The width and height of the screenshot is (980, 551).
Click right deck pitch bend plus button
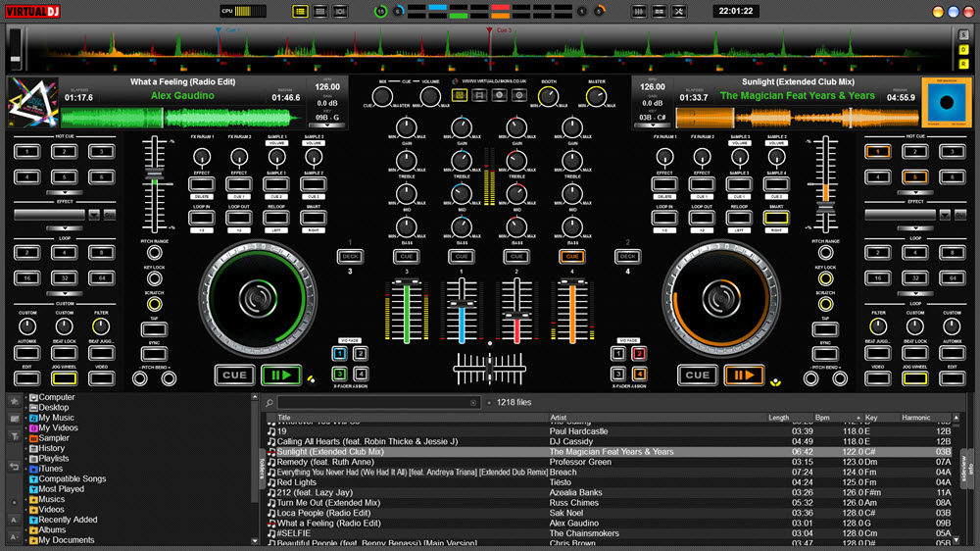(x=840, y=378)
